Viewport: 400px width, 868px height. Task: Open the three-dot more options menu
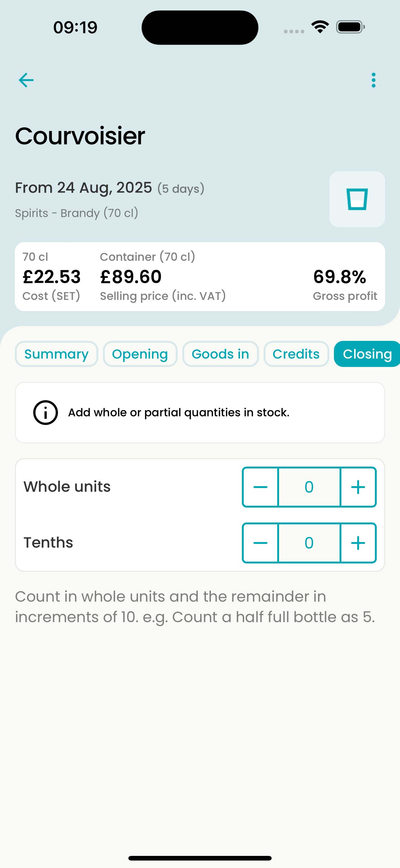pyautogui.click(x=373, y=80)
